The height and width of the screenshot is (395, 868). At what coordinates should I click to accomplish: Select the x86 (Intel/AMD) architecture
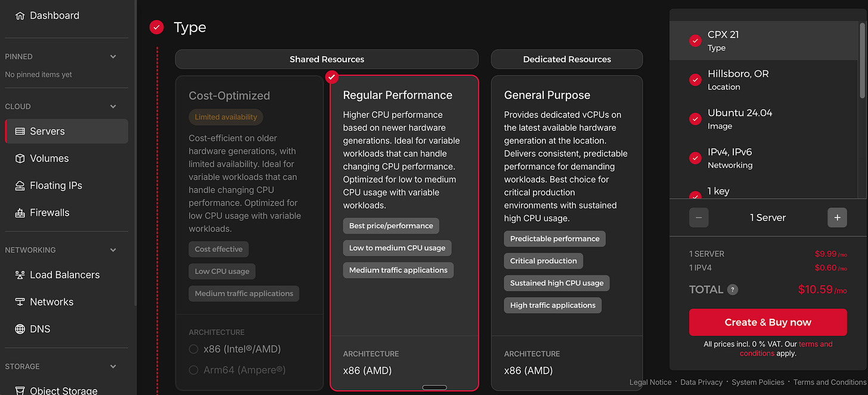(194, 349)
